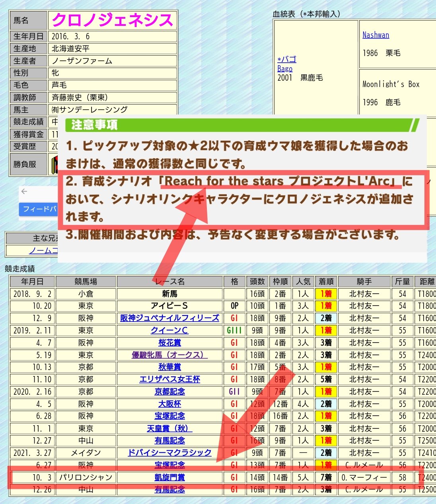This screenshot has width=436, height=504.
Task: Click the GII grade cell in 京都記念 row
Action: tap(234, 392)
